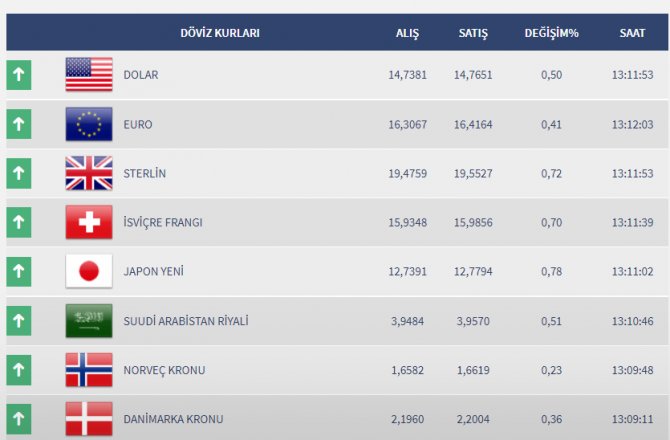
Task: Click the Switzerland flag icon
Action: (89, 222)
